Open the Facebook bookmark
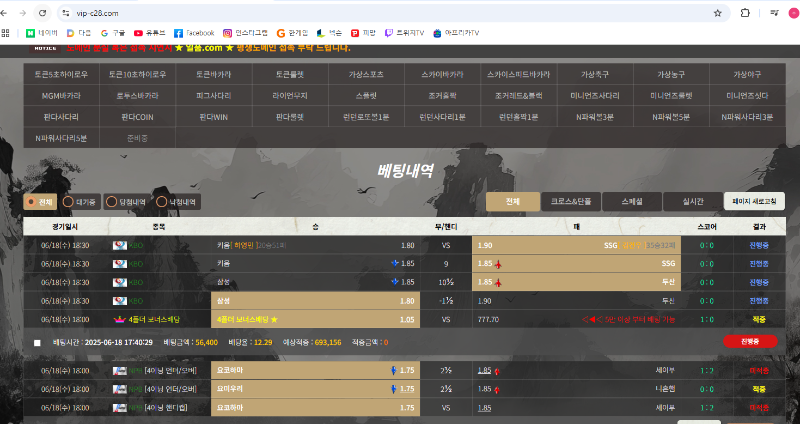This screenshot has height=424, width=800. point(194,33)
